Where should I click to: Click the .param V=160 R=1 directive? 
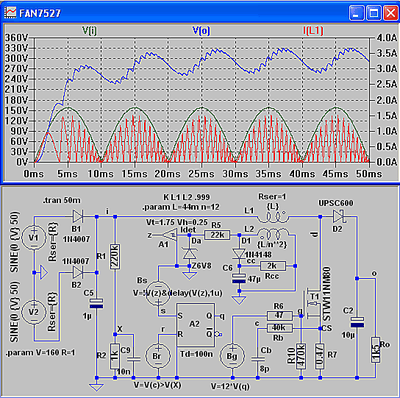(x=39, y=353)
